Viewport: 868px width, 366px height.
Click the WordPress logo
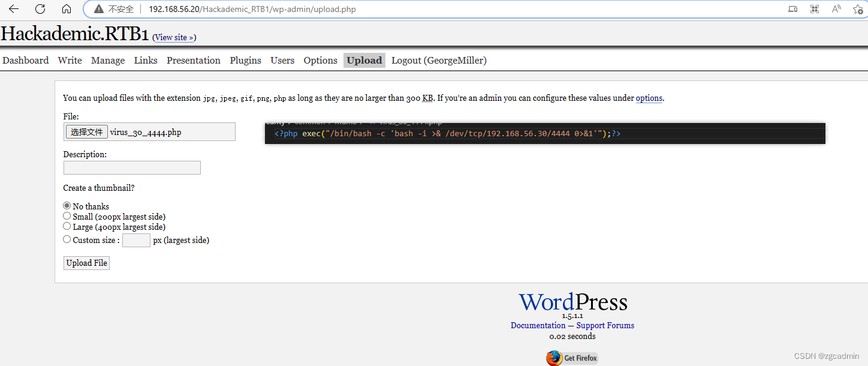click(572, 302)
